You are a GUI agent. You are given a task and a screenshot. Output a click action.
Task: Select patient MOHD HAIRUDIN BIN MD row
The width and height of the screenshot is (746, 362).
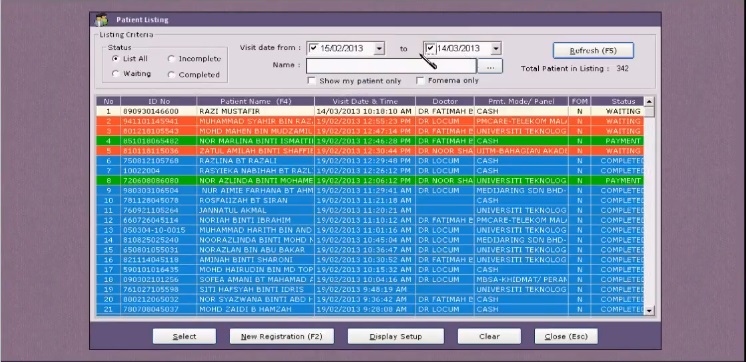point(370,270)
